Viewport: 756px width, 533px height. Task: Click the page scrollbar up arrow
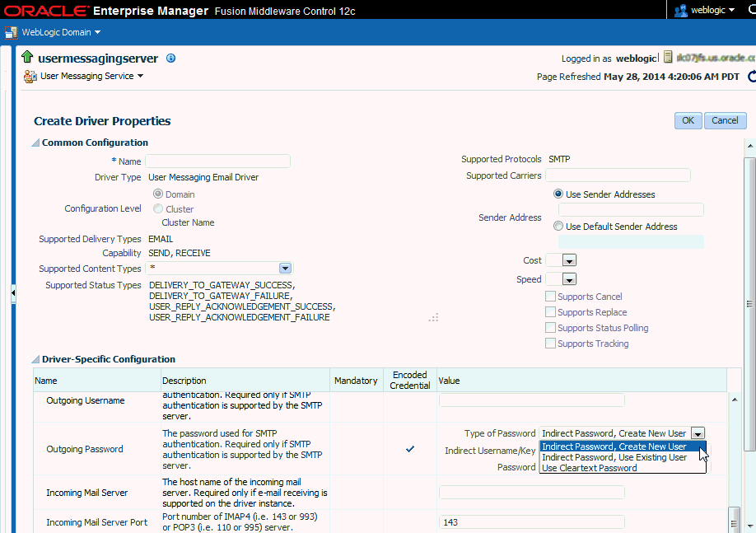[x=749, y=145]
